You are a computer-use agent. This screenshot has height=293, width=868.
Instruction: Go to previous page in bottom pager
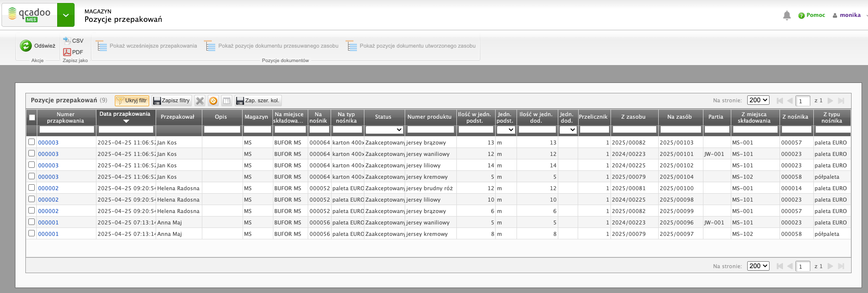(789, 266)
